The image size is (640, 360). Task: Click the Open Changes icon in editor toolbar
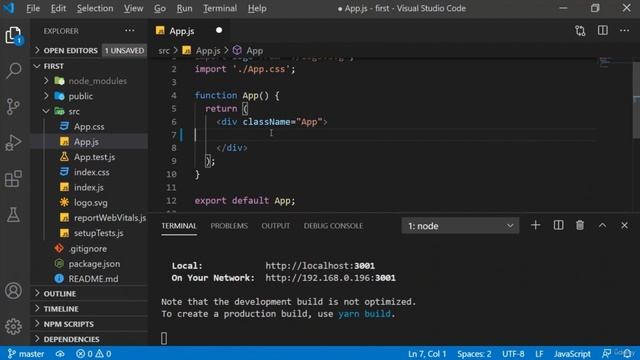pos(580,31)
